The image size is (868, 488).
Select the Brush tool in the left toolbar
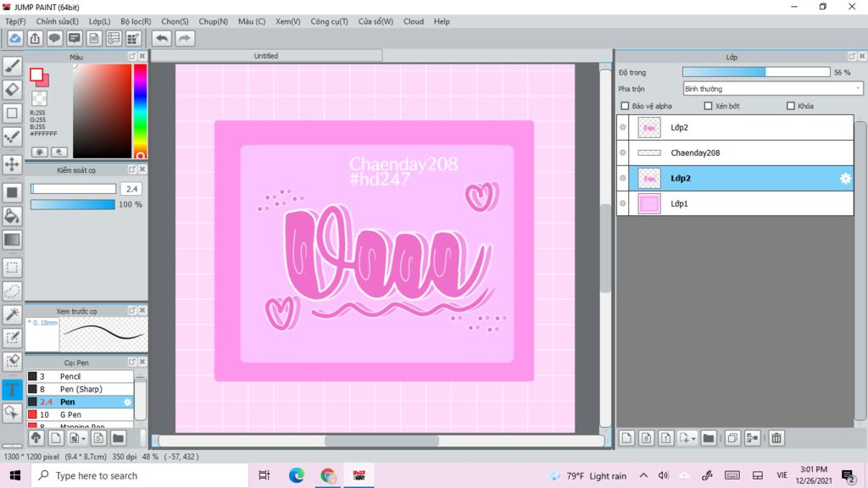click(12, 66)
